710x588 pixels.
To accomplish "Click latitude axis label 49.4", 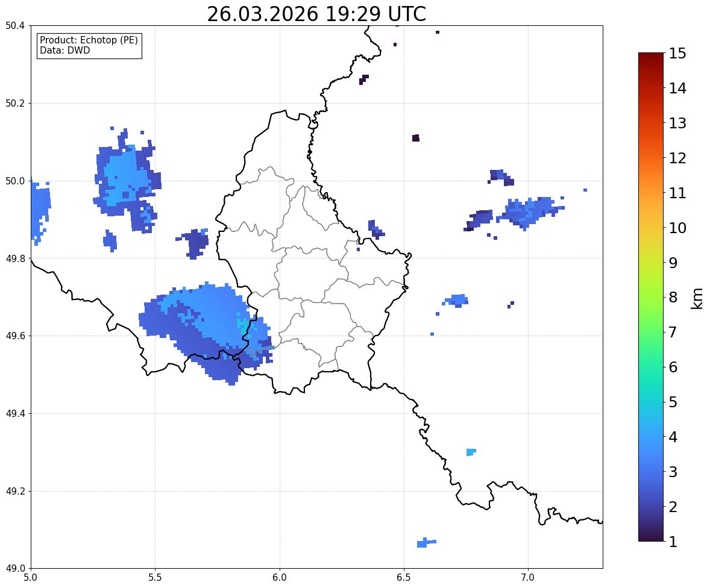I will click(x=15, y=414).
